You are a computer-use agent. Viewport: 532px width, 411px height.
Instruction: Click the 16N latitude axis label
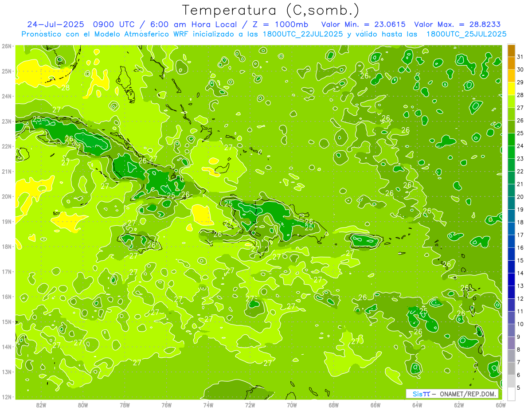[x=7, y=297]
